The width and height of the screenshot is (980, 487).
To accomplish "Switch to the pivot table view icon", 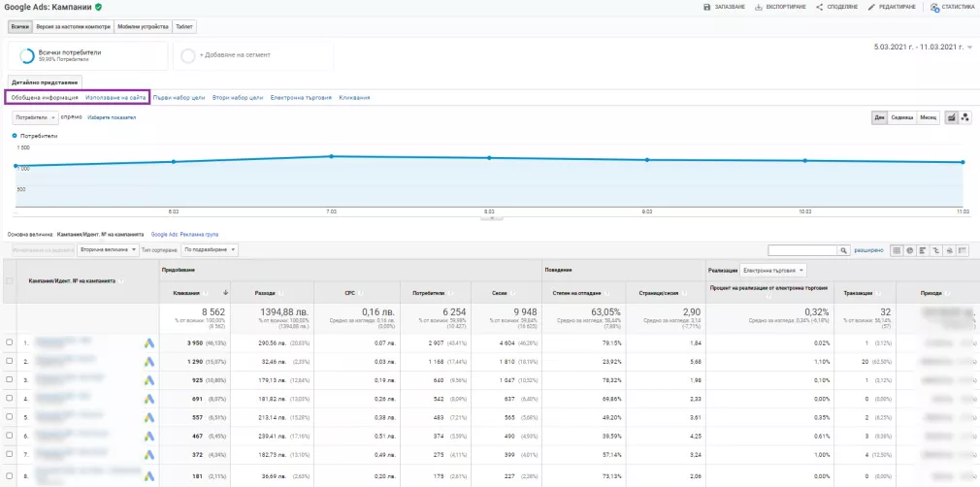I will (x=963, y=250).
